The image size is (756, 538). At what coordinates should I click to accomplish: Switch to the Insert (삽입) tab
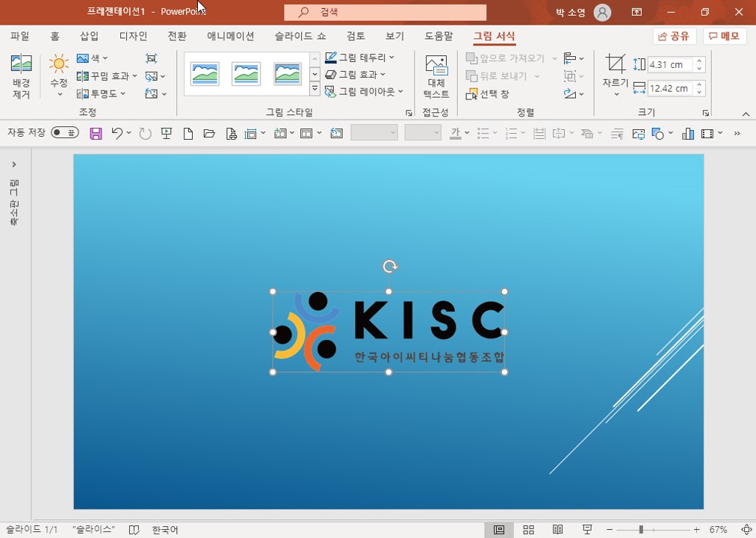pos(89,36)
